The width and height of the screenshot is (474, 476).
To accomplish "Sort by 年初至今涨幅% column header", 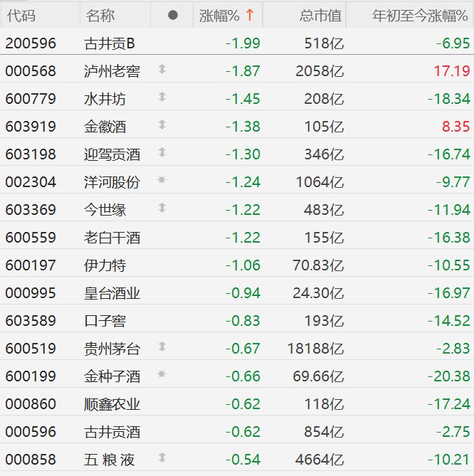I will (x=421, y=15).
